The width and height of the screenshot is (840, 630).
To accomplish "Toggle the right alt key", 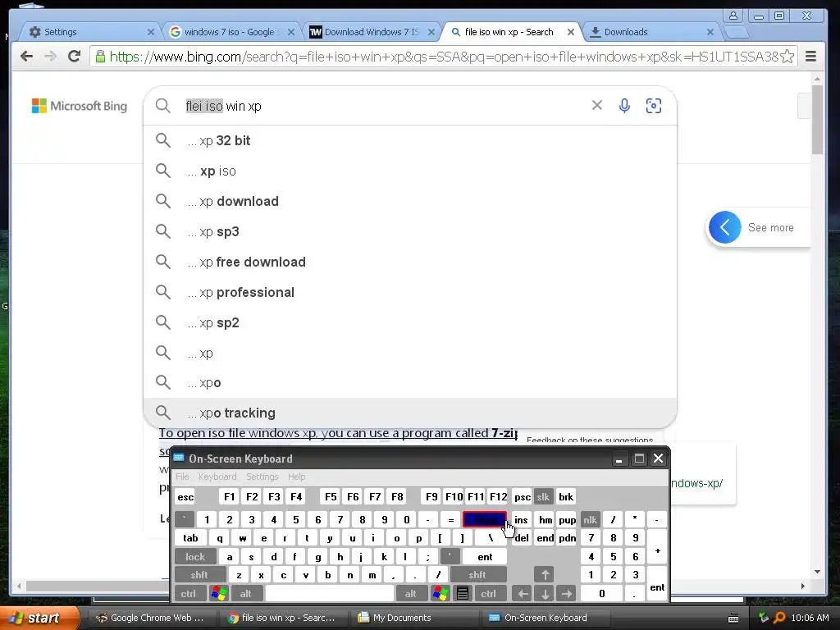I will click(x=411, y=594).
